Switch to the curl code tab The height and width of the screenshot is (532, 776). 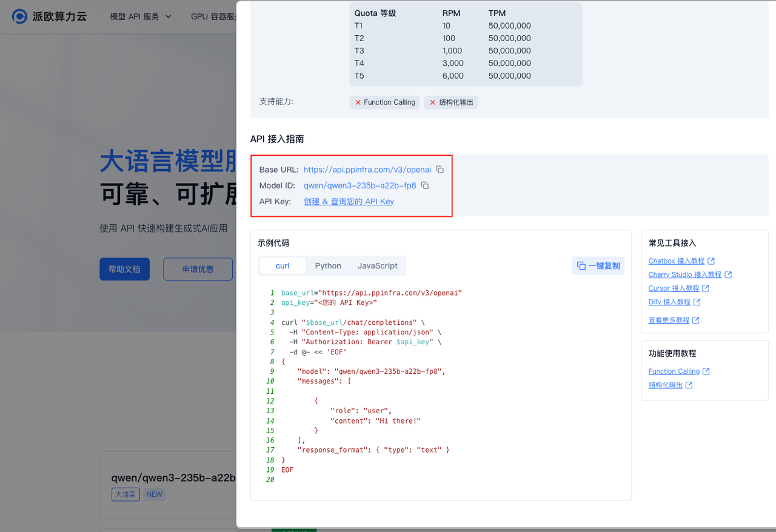click(283, 265)
